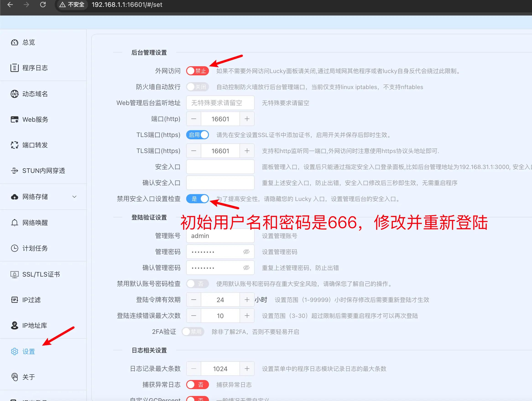
Task: Open 动态域名 menu item
Action: (x=43, y=94)
